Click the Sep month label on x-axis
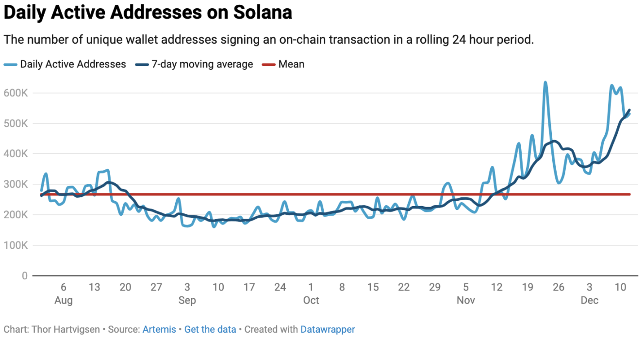 (187, 301)
